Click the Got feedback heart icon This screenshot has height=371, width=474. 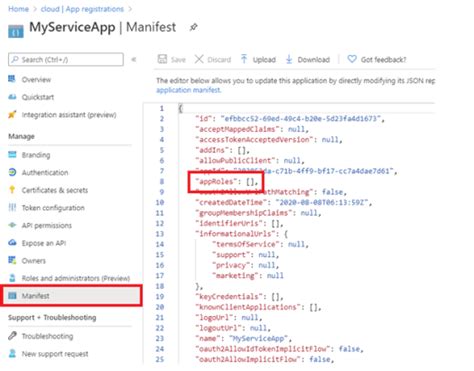(x=352, y=59)
